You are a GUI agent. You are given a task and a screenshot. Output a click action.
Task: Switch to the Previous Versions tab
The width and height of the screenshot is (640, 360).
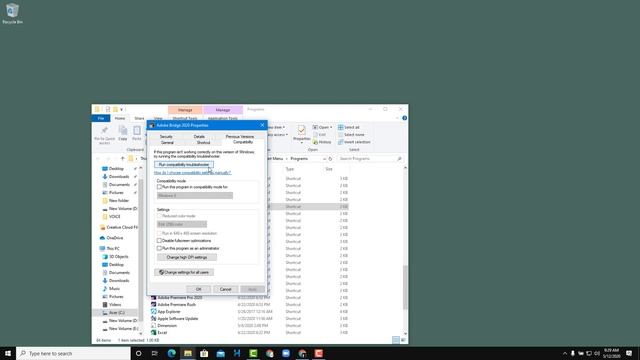coord(240,137)
